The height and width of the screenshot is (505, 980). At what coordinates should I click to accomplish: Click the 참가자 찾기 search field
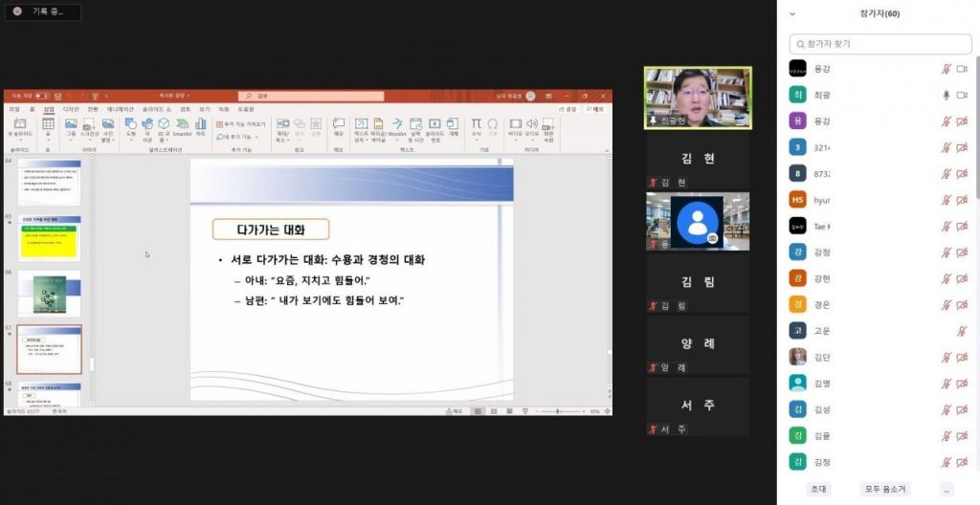[879, 44]
